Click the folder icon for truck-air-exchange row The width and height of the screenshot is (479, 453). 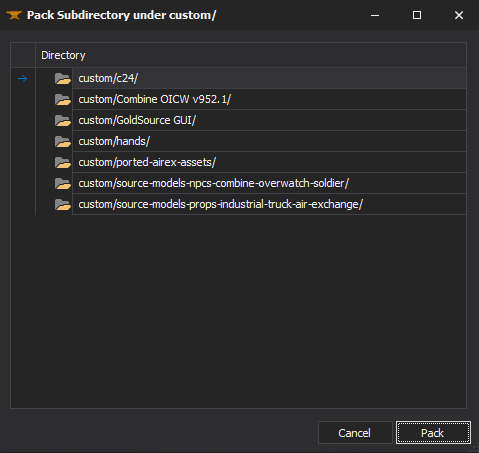point(63,205)
